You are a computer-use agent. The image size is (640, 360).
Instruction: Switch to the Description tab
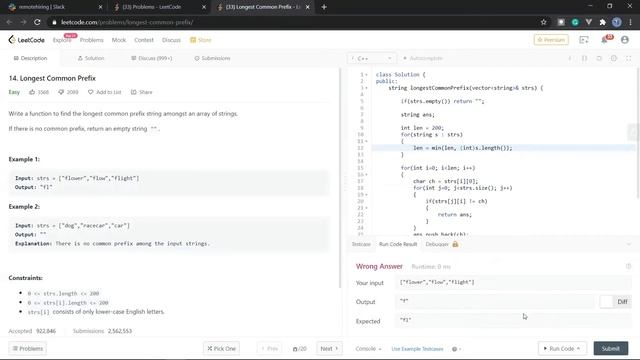point(30,58)
